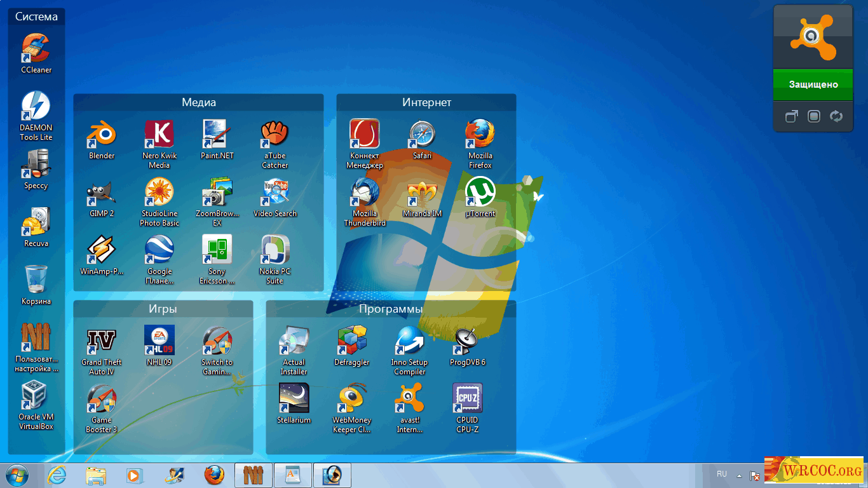The height and width of the screenshot is (488, 868).
Task: Open Internet Explorer from the taskbar
Action: (57, 475)
